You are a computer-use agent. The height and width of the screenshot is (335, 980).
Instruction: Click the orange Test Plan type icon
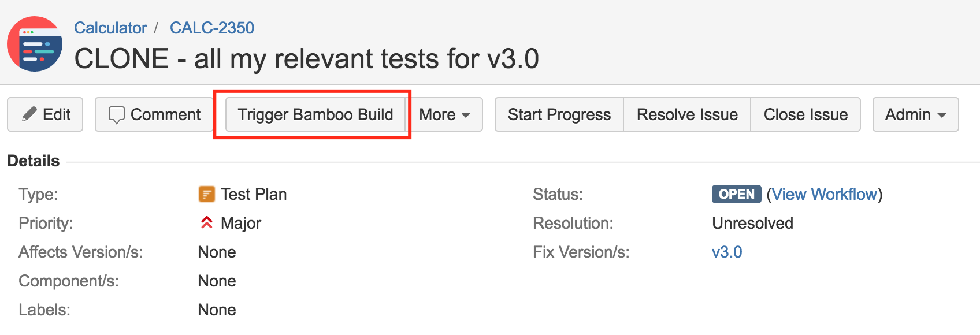[x=206, y=194]
